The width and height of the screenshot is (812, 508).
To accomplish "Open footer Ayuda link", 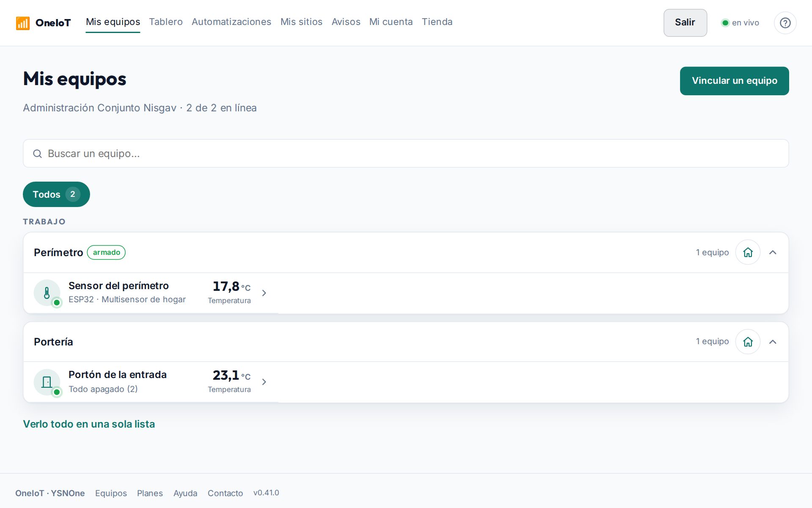I will [x=185, y=493].
